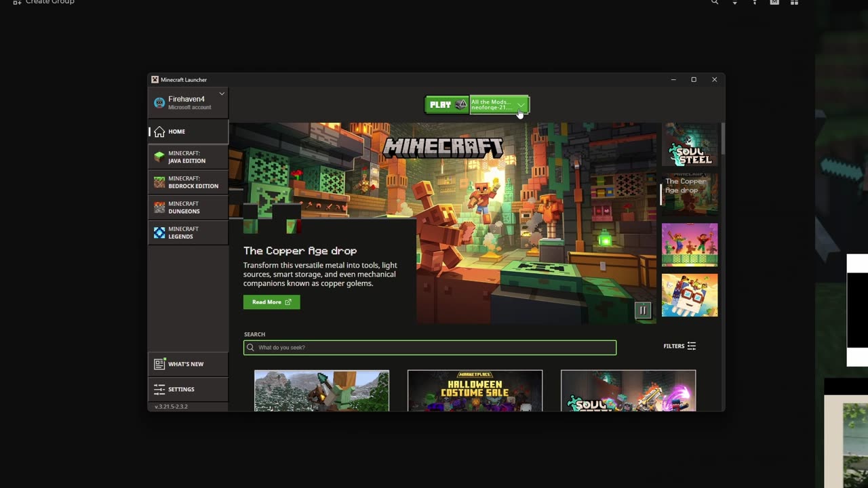Image resolution: width=868 pixels, height=488 pixels.
Task: Click the launcher content scrollbar
Action: (723, 139)
